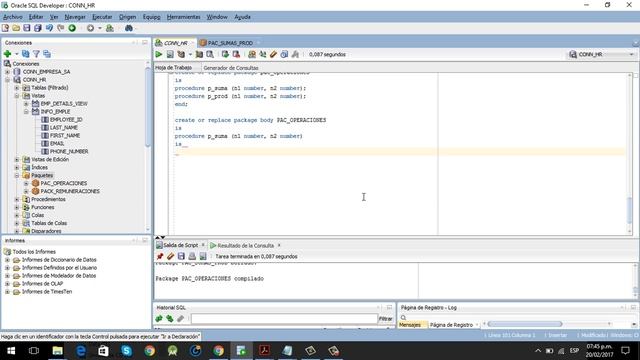Expand the CONN_EMPRESA_SA connection node
The width and height of the screenshot is (640, 360).
pyautogui.click(x=7, y=72)
